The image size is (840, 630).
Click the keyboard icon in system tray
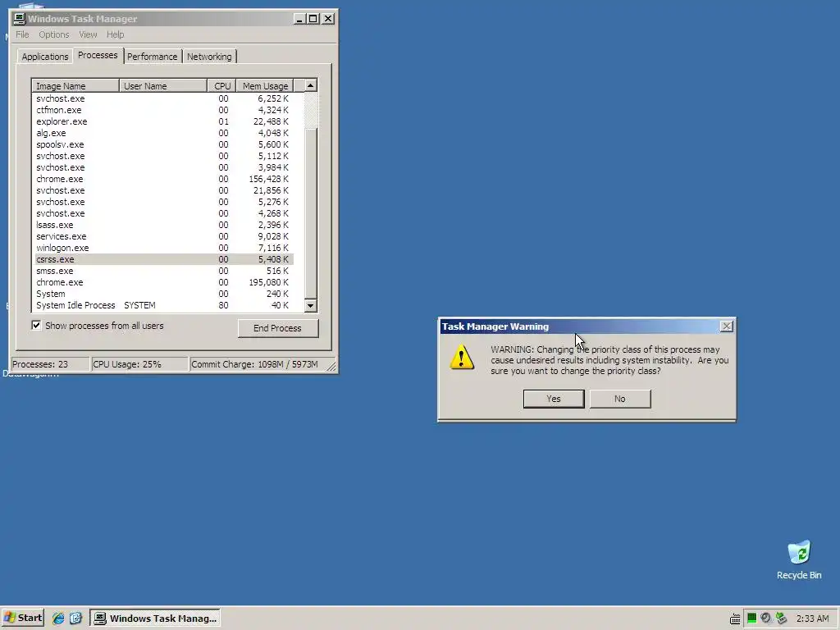[x=735, y=619]
